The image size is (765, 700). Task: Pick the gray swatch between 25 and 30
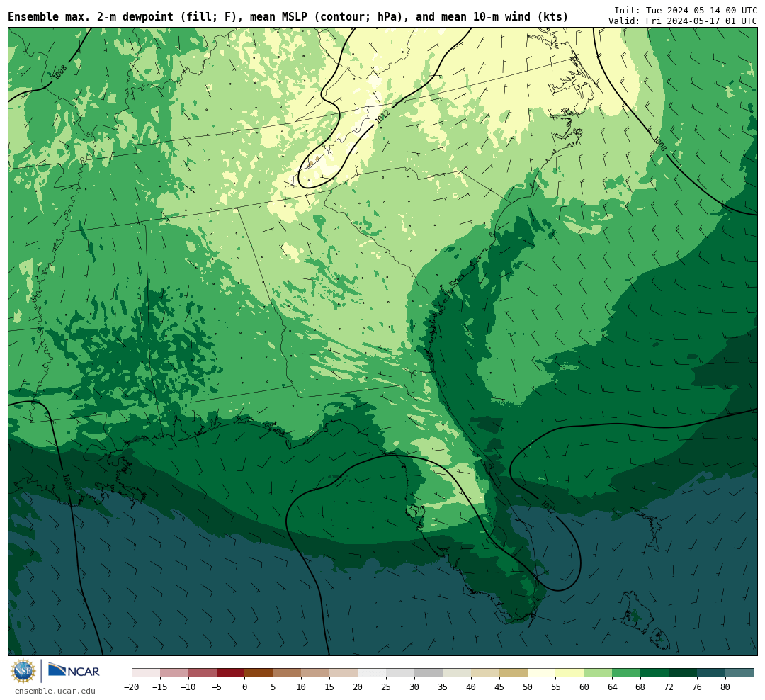400,673
